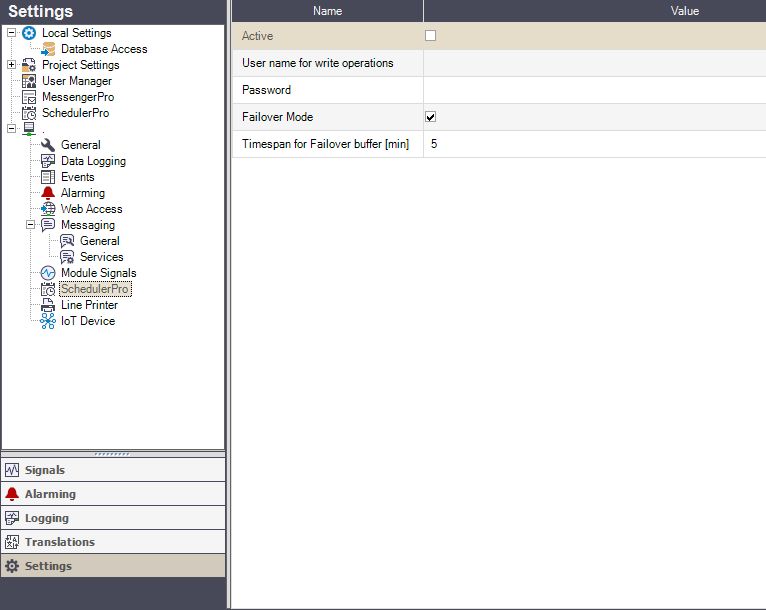Collapse the server node in tree
The image size is (766, 610).
tap(11, 128)
